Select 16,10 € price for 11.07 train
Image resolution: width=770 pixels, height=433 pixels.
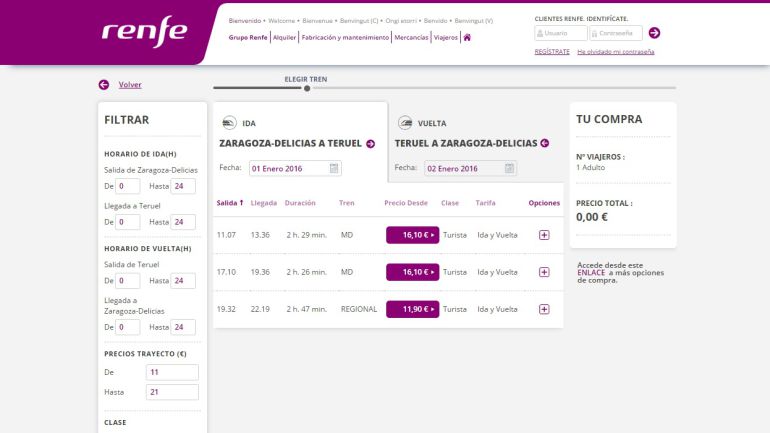pyautogui.click(x=412, y=235)
